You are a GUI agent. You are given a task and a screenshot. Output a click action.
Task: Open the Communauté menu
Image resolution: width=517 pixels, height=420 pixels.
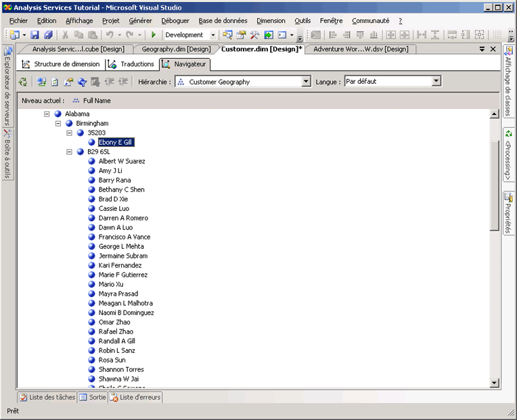point(371,21)
